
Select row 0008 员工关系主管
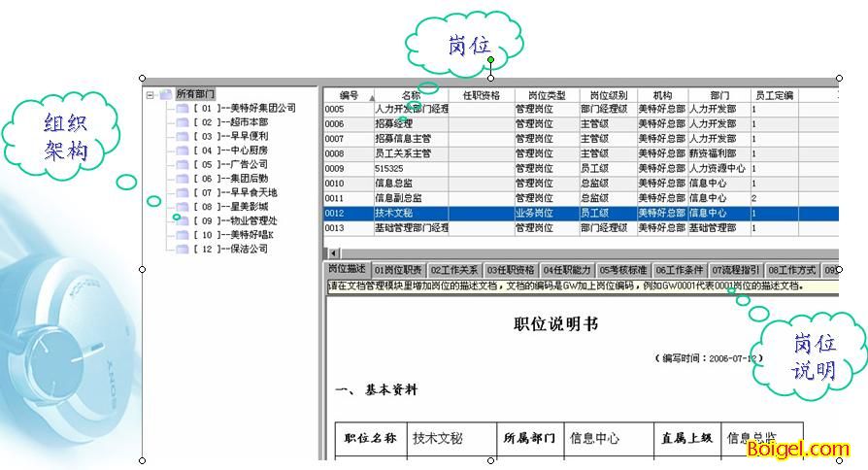pyautogui.click(x=581, y=153)
